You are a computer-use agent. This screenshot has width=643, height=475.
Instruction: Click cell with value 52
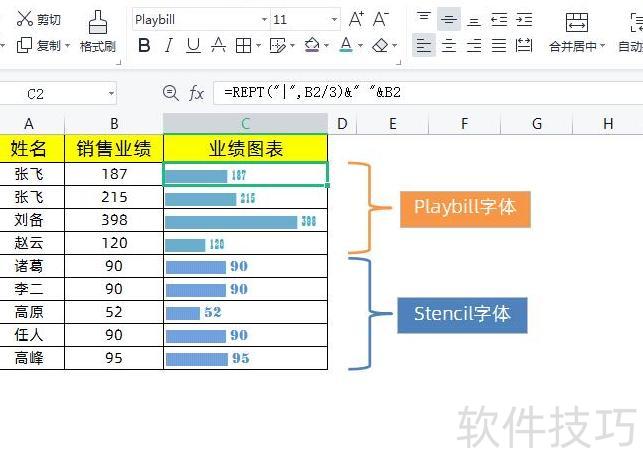pos(114,312)
